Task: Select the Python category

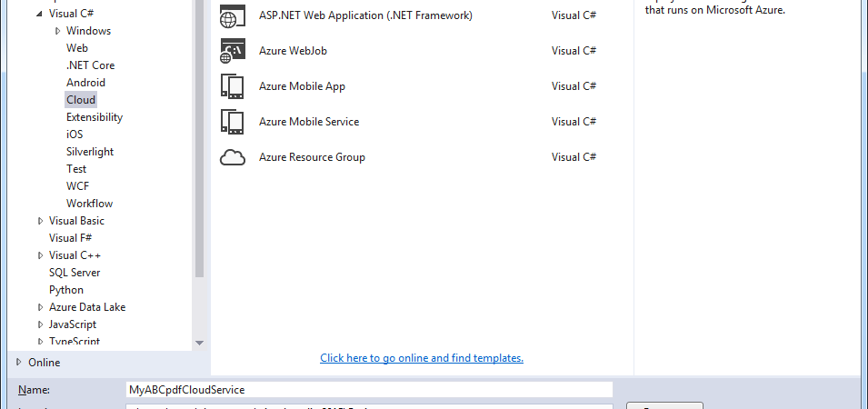Action: coord(65,290)
